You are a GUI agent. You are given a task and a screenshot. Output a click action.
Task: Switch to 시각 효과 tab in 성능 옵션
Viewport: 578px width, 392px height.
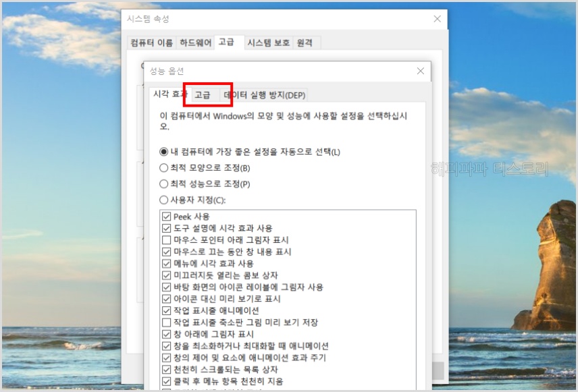pos(170,94)
